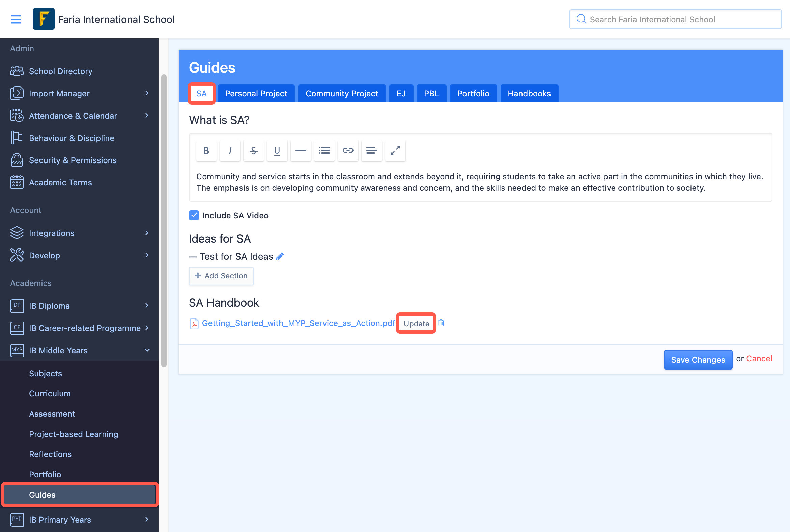
Task: Click the Integrations layers icon
Action: pyautogui.click(x=17, y=233)
